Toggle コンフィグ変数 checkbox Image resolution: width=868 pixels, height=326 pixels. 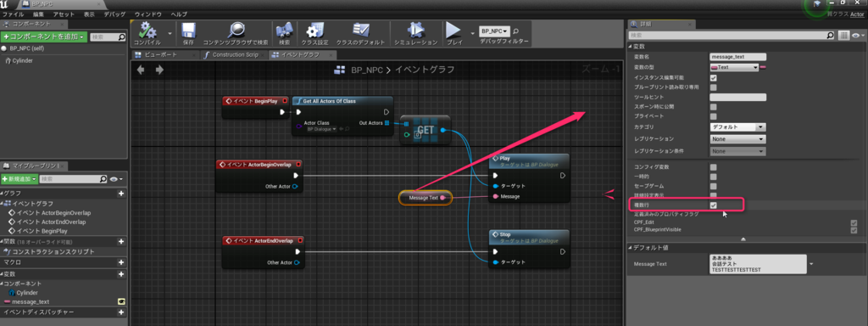click(714, 167)
